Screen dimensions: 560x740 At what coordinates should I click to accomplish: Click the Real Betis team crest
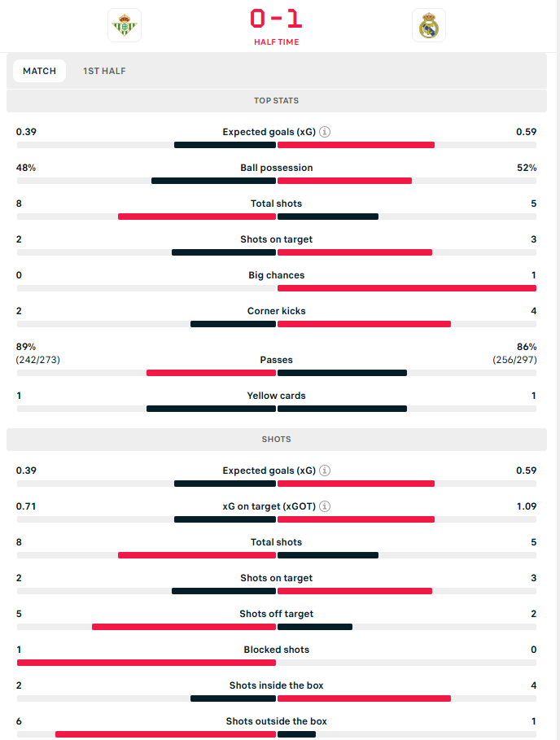pos(125,26)
